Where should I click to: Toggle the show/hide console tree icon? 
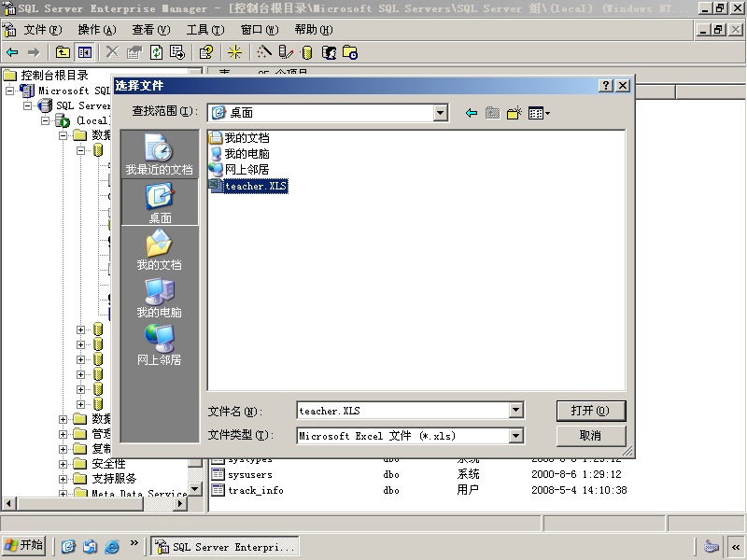coord(85,52)
